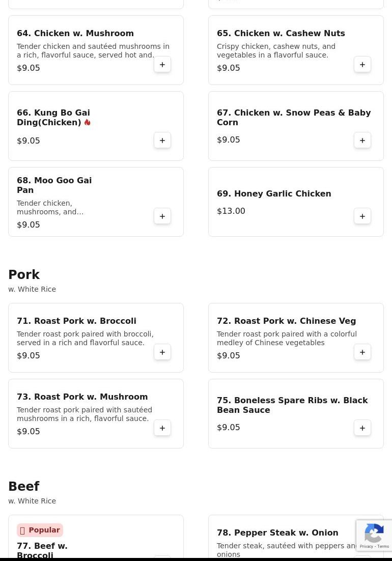Add Chicken w. Snow Peas & Baby Corn
Image resolution: width=392 pixels, height=561 pixels.
(x=362, y=141)
